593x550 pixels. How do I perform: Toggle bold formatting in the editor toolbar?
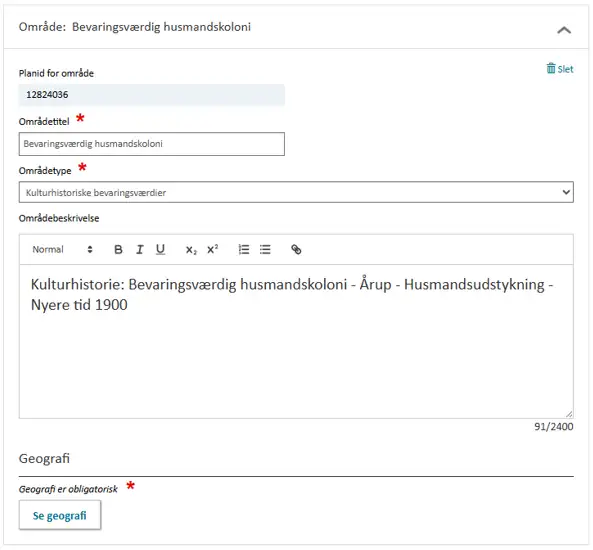tap(118, 250)
